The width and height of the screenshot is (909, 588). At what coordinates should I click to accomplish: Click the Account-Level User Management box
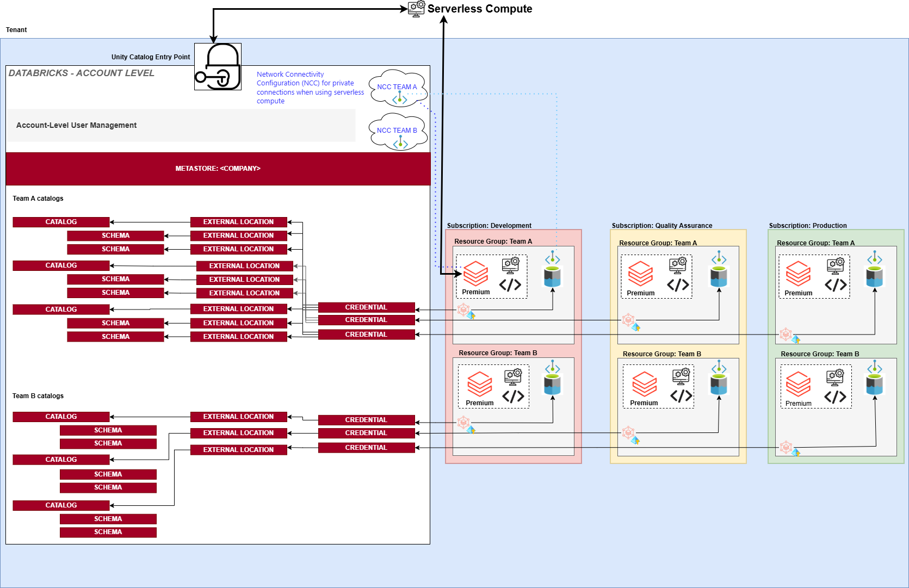181,126
